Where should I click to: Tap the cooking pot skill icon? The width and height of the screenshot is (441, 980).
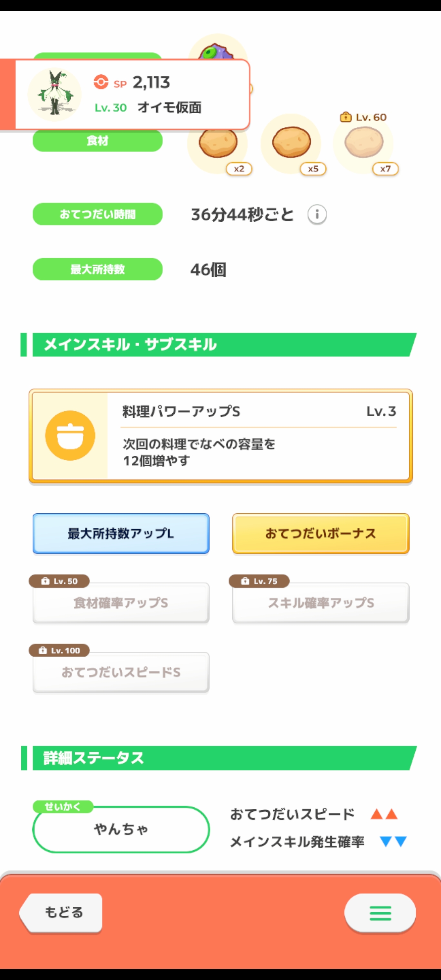pyautogui.click(x=70, y=436)
